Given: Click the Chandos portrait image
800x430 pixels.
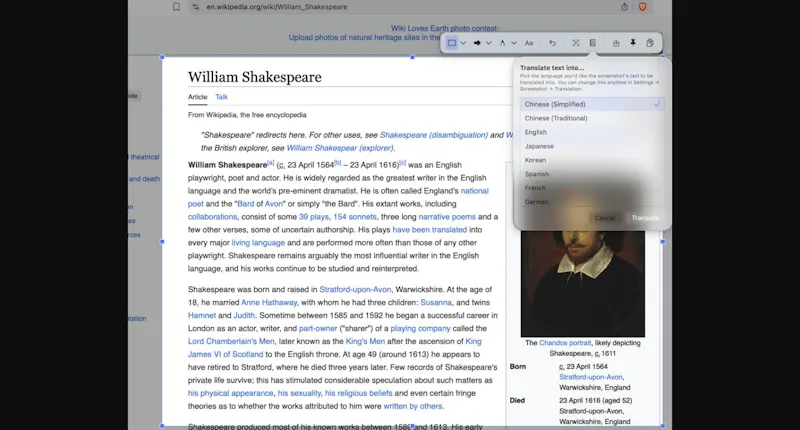Looking at the screenshot, I should click(x=583, y=283).
